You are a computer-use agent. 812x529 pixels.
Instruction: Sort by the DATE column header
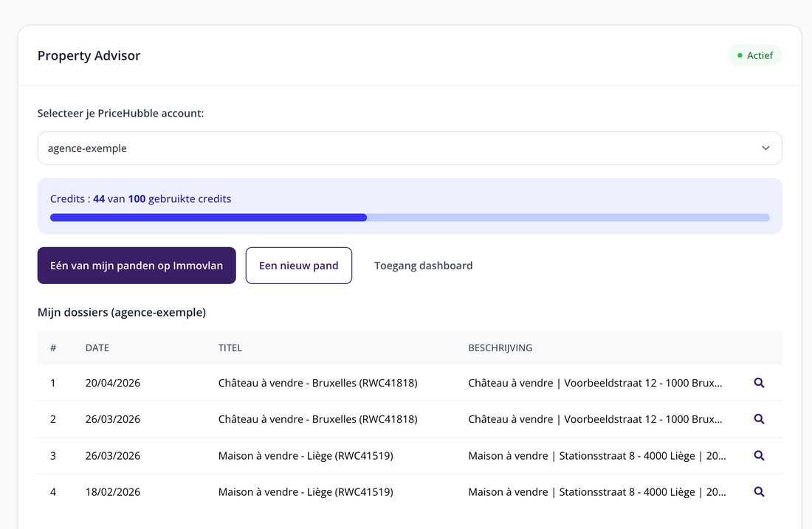(x=97, y=348)
